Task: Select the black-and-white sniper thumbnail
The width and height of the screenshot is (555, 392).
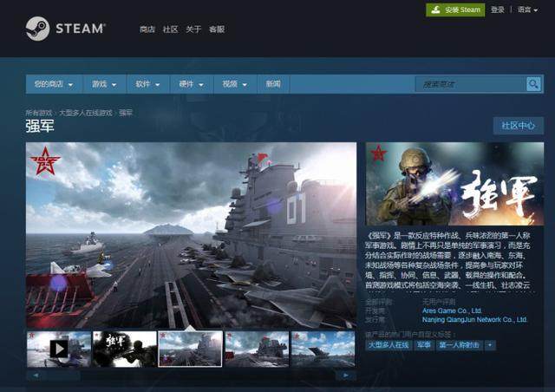Action: pos(125,350)
